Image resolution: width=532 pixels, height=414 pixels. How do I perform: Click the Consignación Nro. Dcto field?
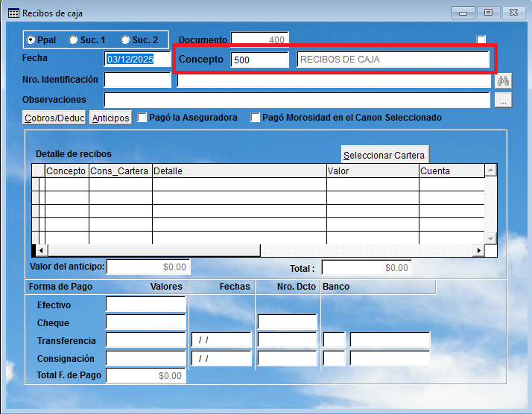point(288,358)
